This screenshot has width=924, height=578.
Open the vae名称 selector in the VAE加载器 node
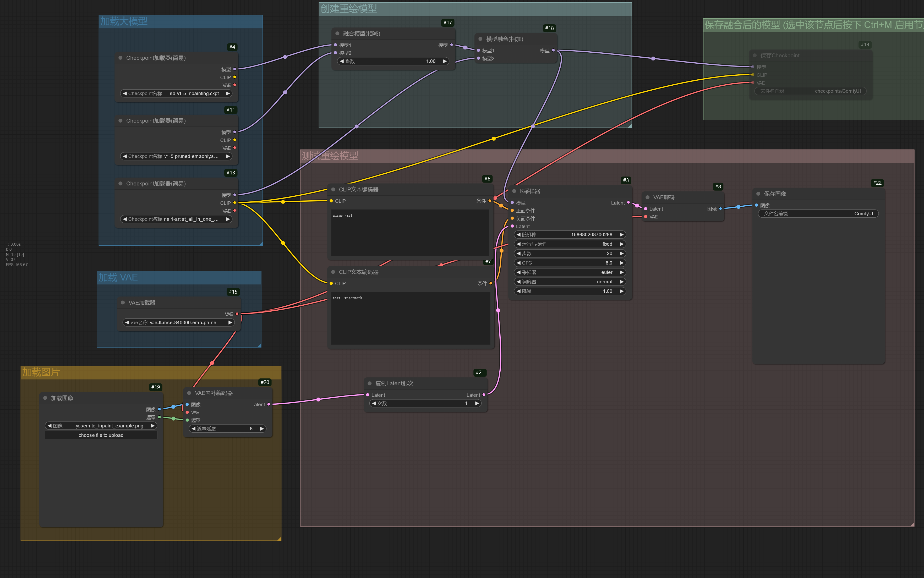(x=178, y=322)
